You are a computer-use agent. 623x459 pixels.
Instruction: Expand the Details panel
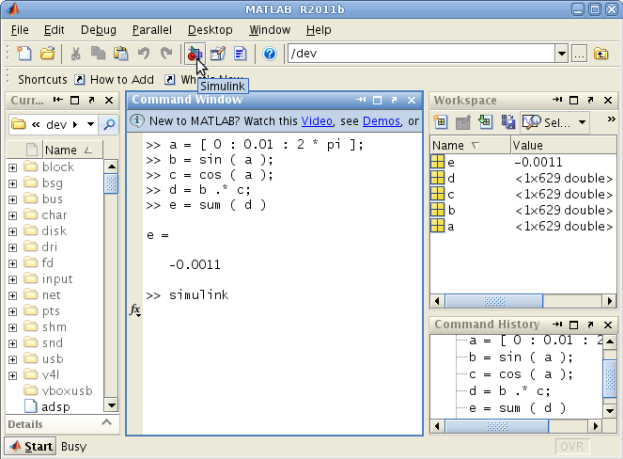pyautogui.click(x=106, y=422)
